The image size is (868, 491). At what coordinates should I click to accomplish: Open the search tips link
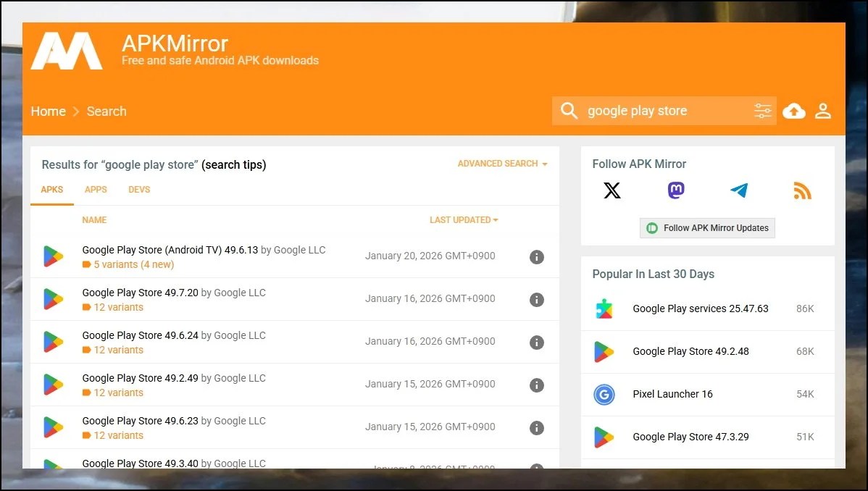(x=234, y=164)
